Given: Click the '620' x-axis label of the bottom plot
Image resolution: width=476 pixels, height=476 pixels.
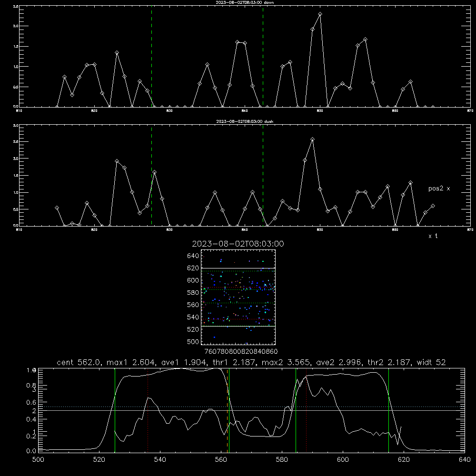Looking at the screenshot, I should point(404,460).
